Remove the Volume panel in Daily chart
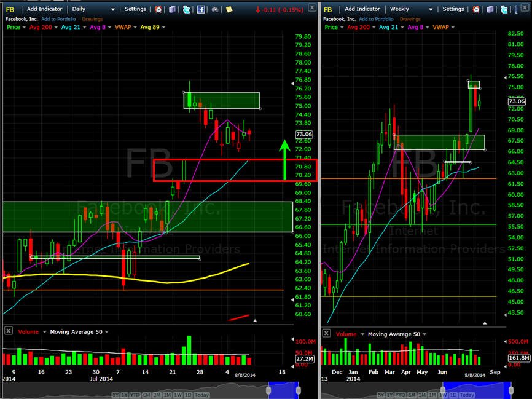532x399 pixels. tap(9, 331)
